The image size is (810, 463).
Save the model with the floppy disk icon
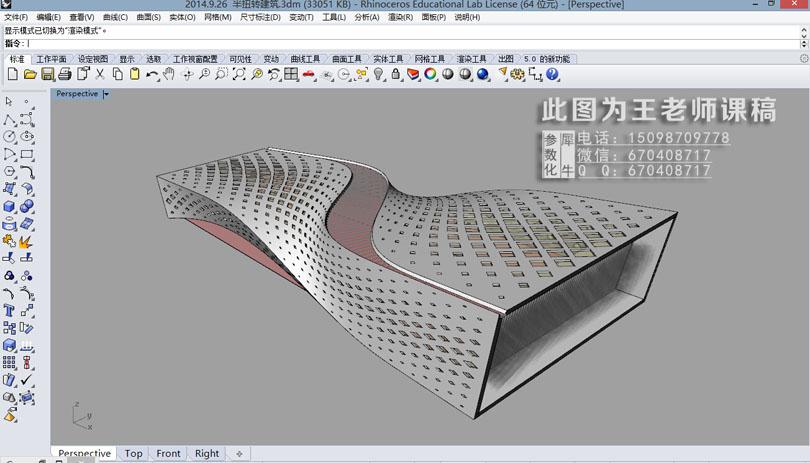coord(48,74)
